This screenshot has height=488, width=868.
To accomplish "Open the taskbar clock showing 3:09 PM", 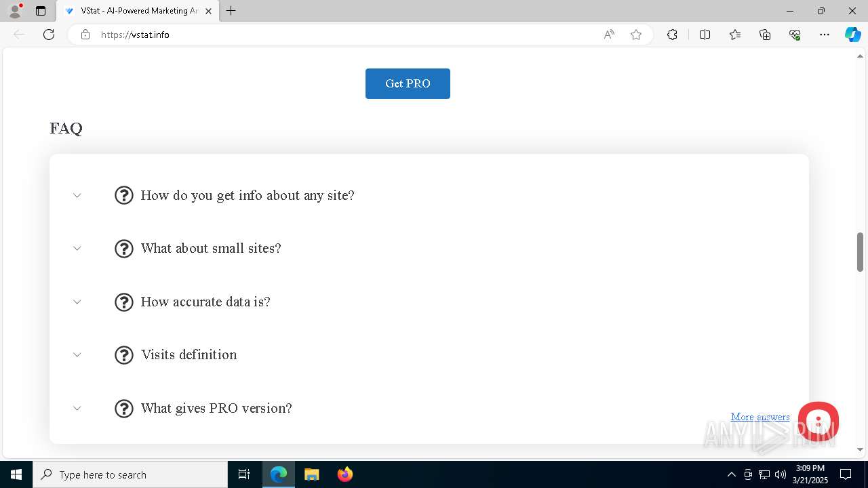I will click(810, 474).
